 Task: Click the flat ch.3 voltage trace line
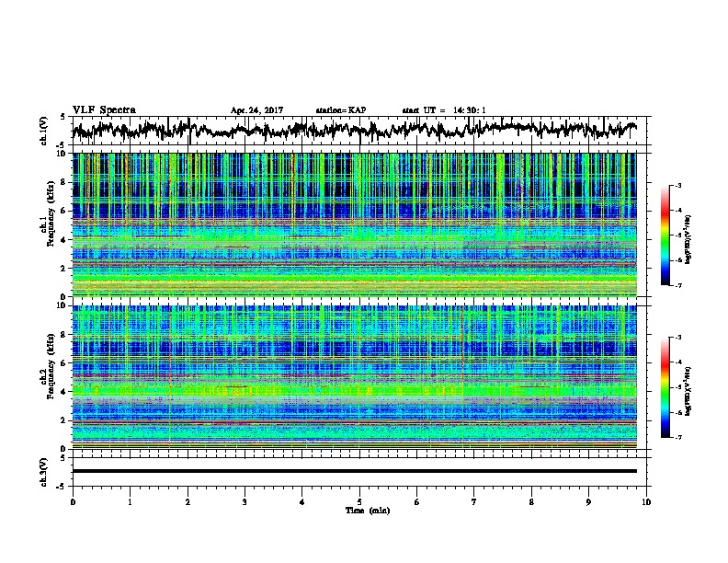(355, 471)
